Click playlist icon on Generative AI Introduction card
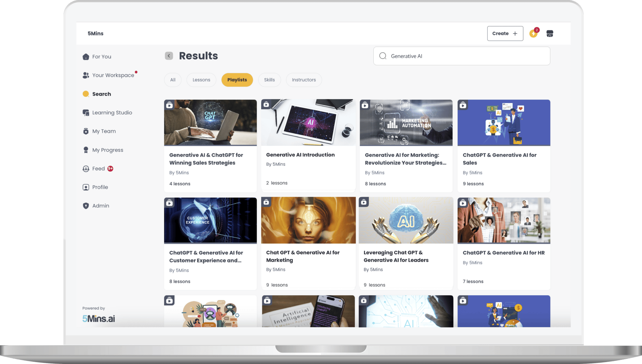The width and height of the screenshot is (642, 364). coord(266,104)
